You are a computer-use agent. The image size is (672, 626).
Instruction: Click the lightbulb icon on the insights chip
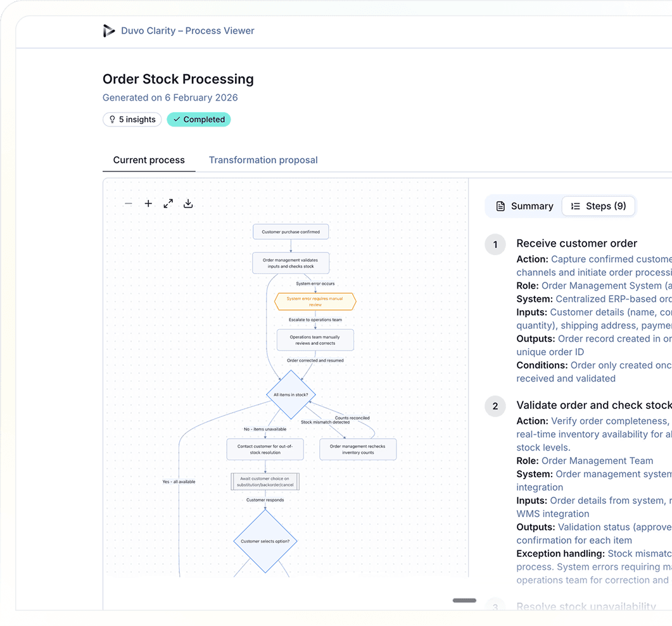pos(111,119)
